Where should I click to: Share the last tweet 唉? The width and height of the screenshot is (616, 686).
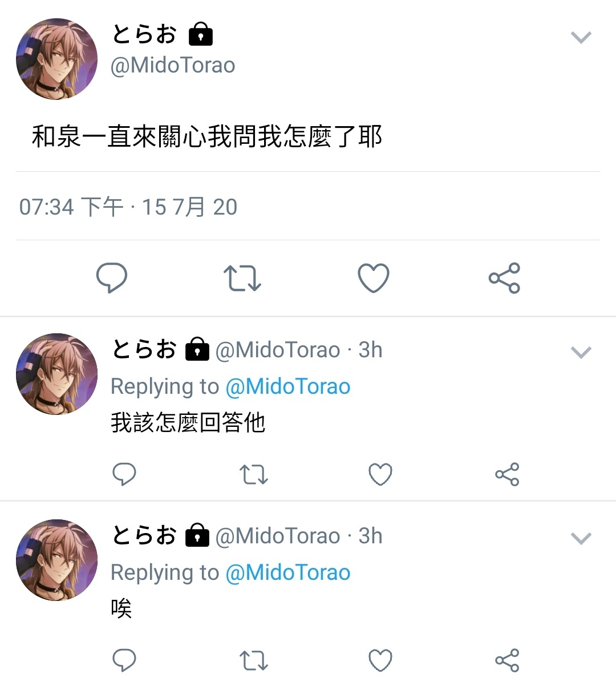tap(507, 660)
